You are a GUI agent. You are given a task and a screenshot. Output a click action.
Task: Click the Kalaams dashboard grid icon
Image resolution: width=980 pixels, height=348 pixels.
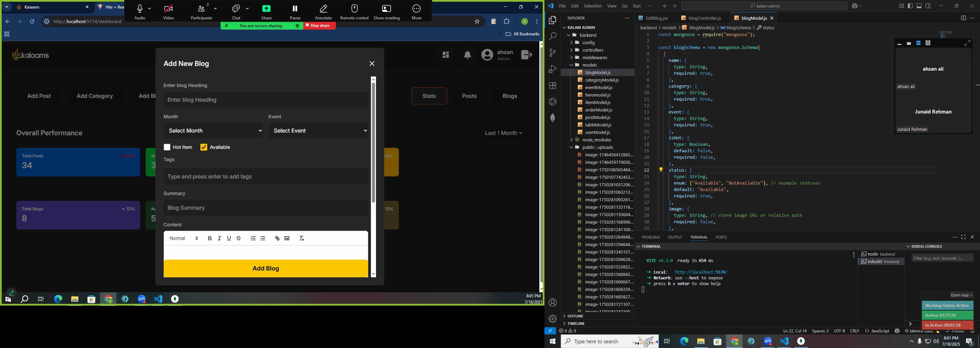pos(446,55)
